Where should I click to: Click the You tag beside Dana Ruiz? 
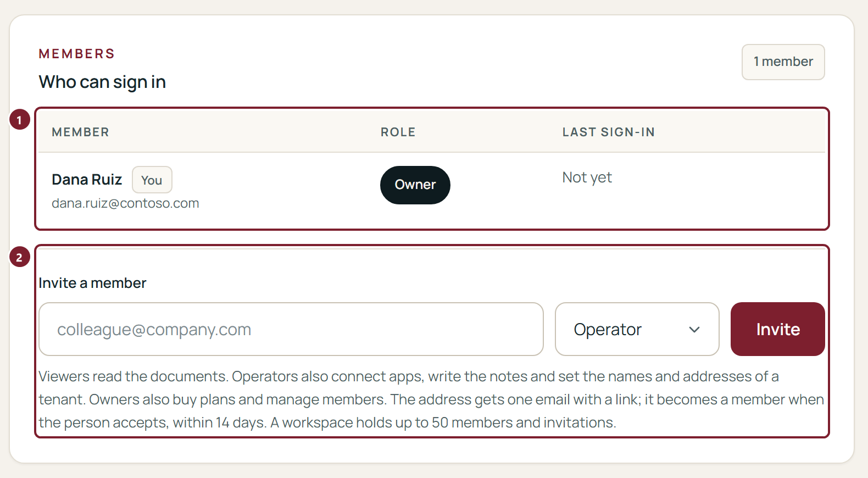pyautogui.click(x=152, y=180)
